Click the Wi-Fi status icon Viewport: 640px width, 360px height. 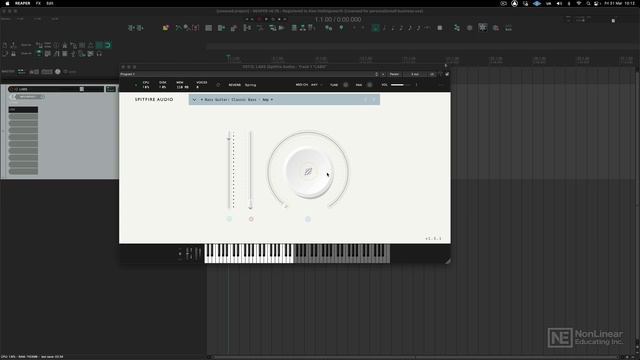pyautogui.click(x=579, y=3)
